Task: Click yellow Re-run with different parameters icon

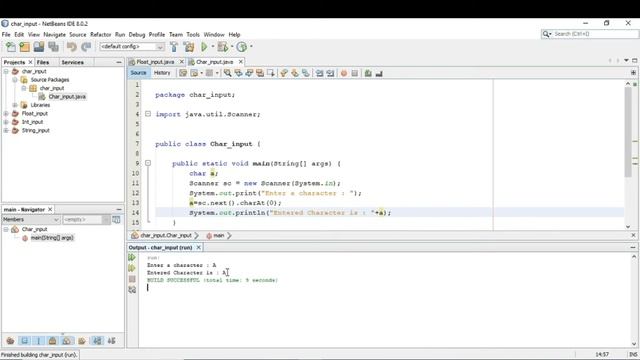Action: click(132, 268)
